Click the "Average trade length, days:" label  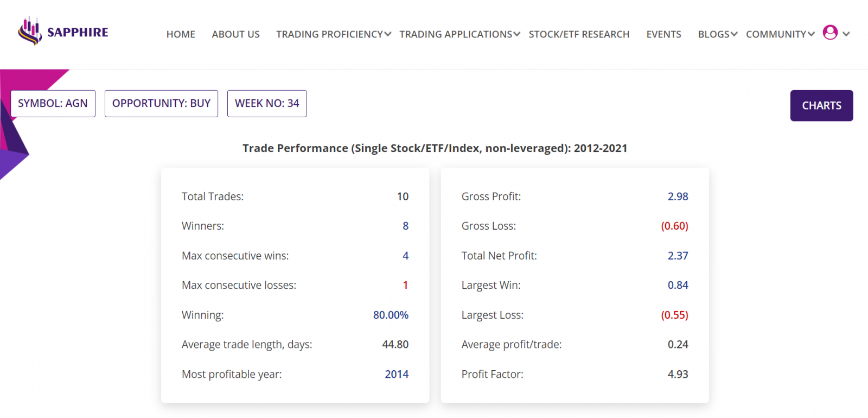pos(247,345)
